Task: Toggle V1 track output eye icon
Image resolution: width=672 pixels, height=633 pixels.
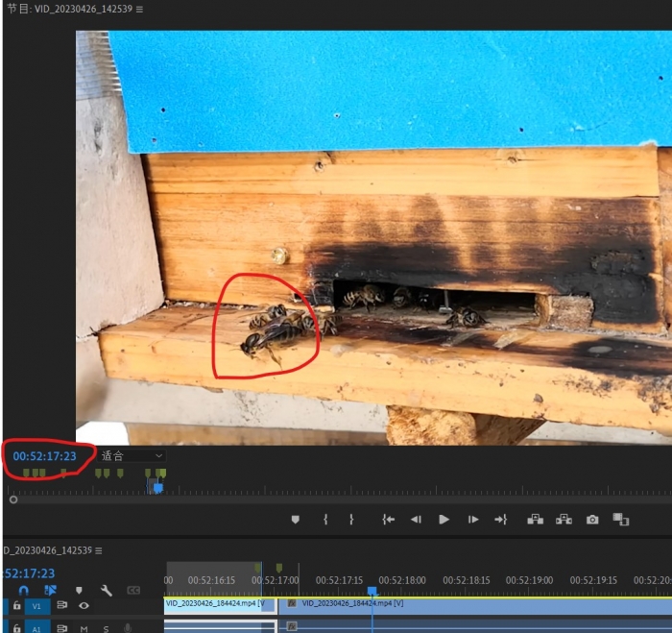Action: point(84,606)
